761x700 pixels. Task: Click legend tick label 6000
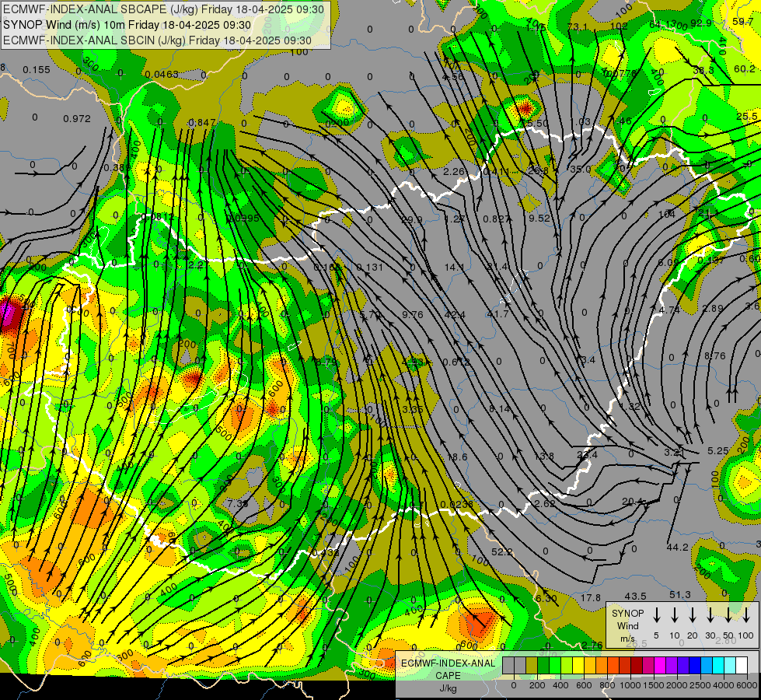click(x=748, y=685)
